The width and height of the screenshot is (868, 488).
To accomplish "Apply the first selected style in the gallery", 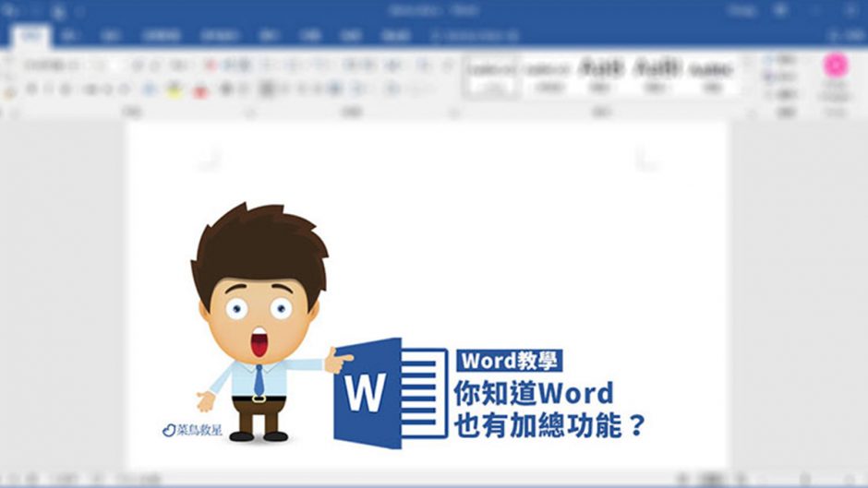I will (489, 75).
